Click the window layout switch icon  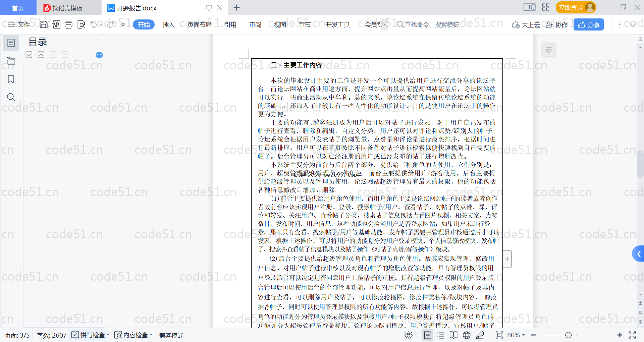(x=530, y=7)
